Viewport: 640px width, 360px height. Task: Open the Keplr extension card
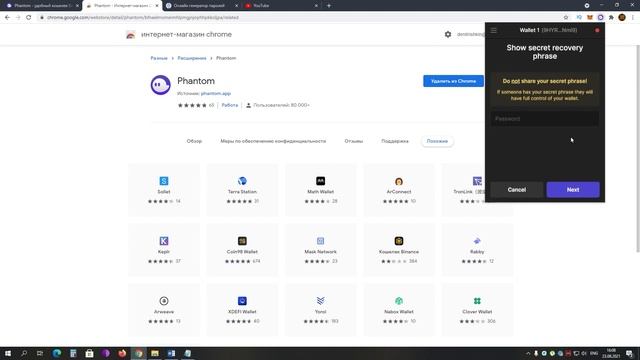click(164, 250)
